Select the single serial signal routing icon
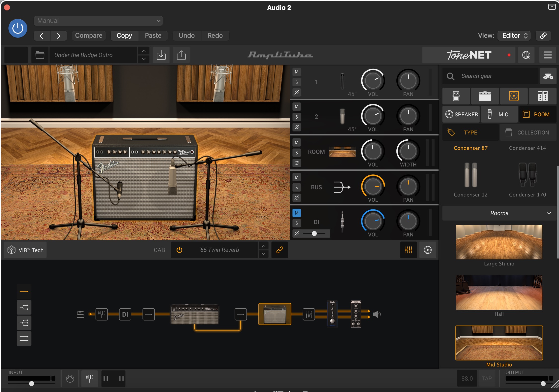Image resolution: width=559 pixels, height=392 pixels. coord(24,292)
